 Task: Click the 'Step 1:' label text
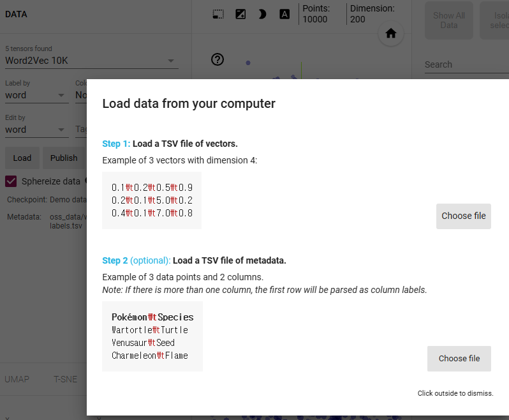tap(116, 144)
